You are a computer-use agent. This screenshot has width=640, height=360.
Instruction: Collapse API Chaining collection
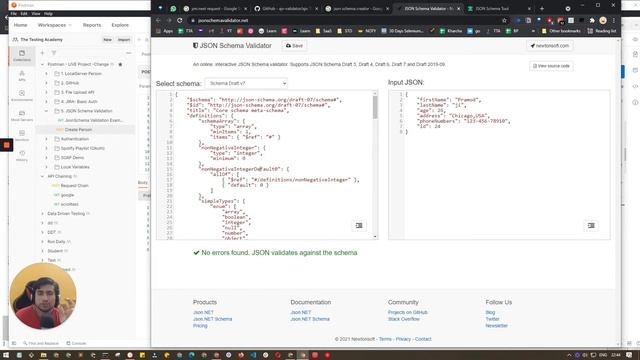pos(42,176)
